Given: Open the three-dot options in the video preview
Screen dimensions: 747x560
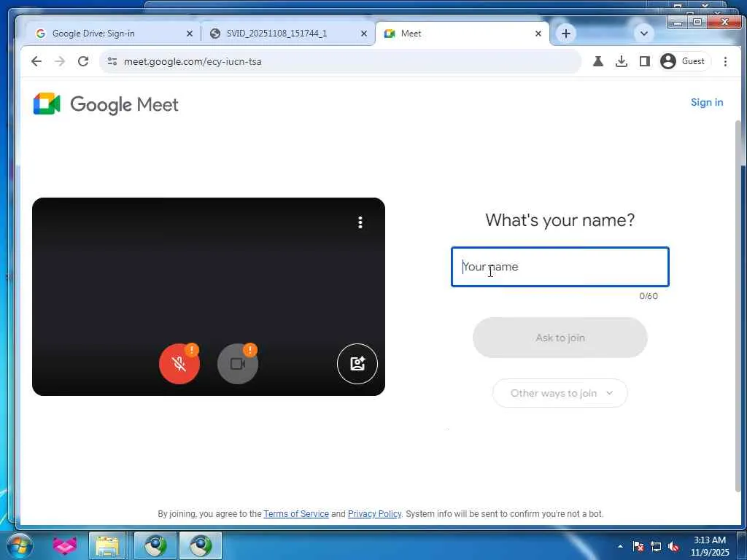Looking at the screenshot, I should point(360,222).
